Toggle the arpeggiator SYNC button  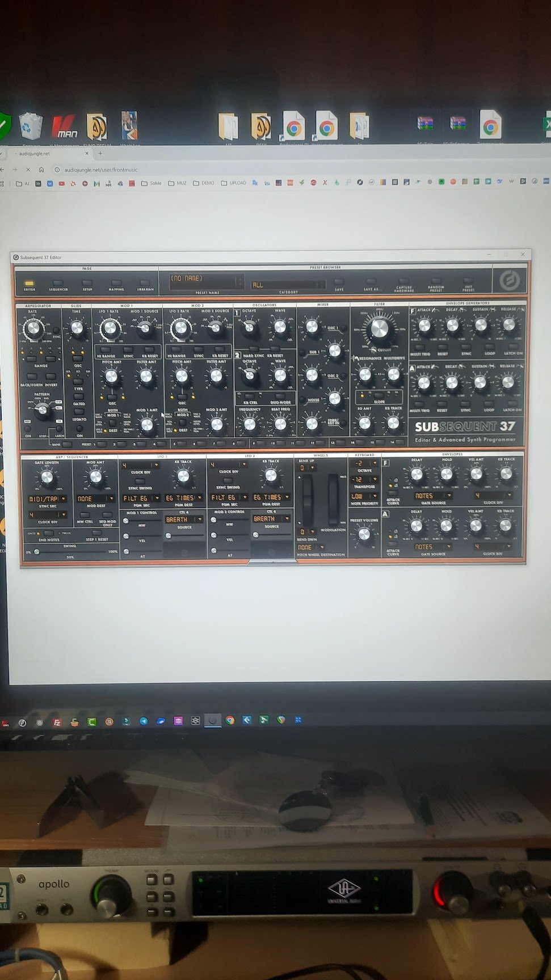click(x=56, y=330)
